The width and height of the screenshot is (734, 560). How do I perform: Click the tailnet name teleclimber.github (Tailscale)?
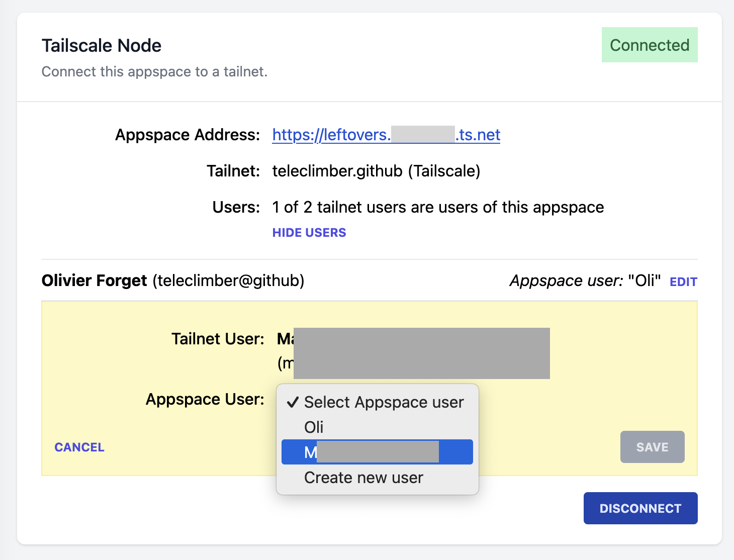point(376,171)
